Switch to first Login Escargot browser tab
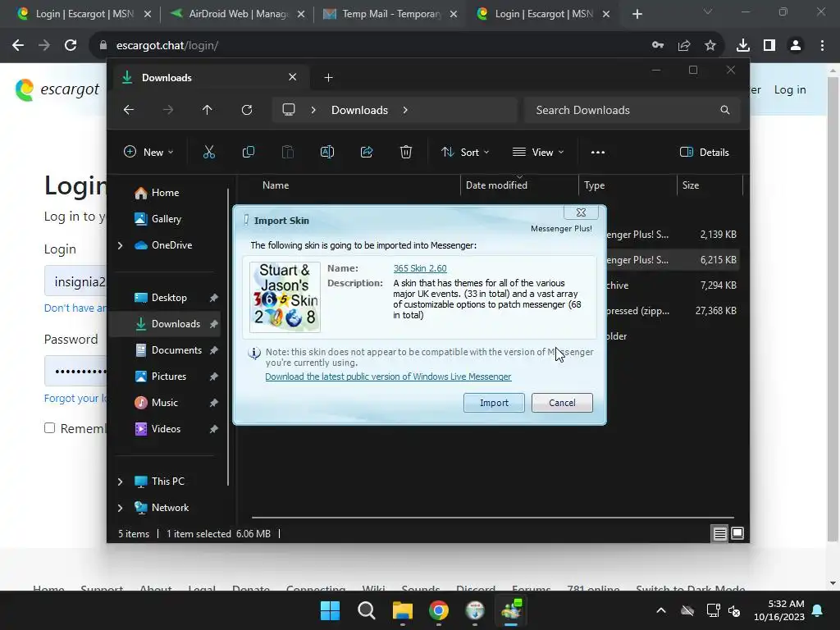Viewport: 840px width, 630px height. [84, 14]
